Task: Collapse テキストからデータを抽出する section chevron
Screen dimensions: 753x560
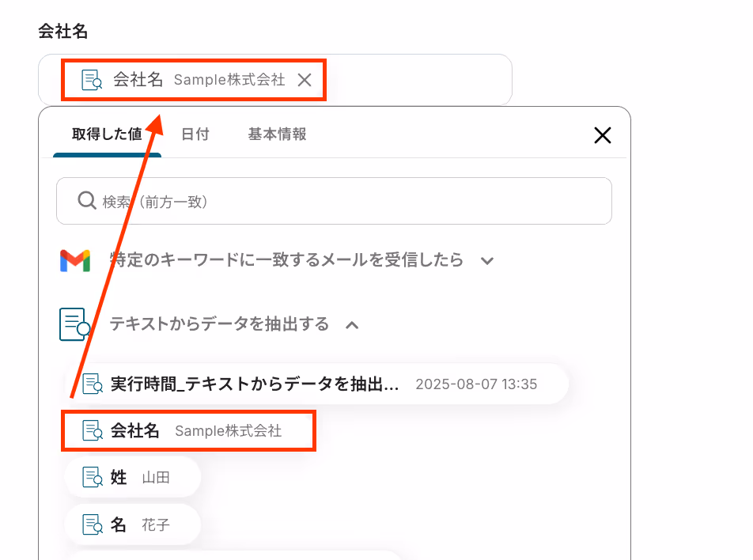Action: tap(352, 325)
